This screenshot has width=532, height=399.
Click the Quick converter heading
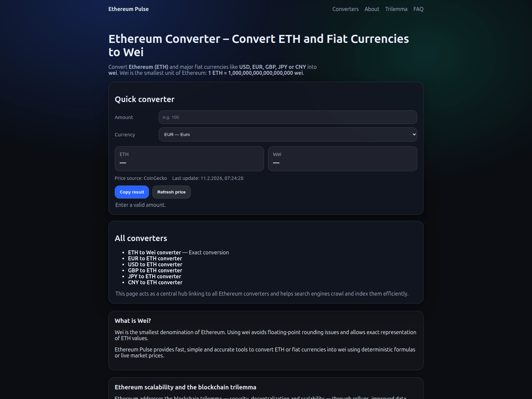tap(144, 99)
